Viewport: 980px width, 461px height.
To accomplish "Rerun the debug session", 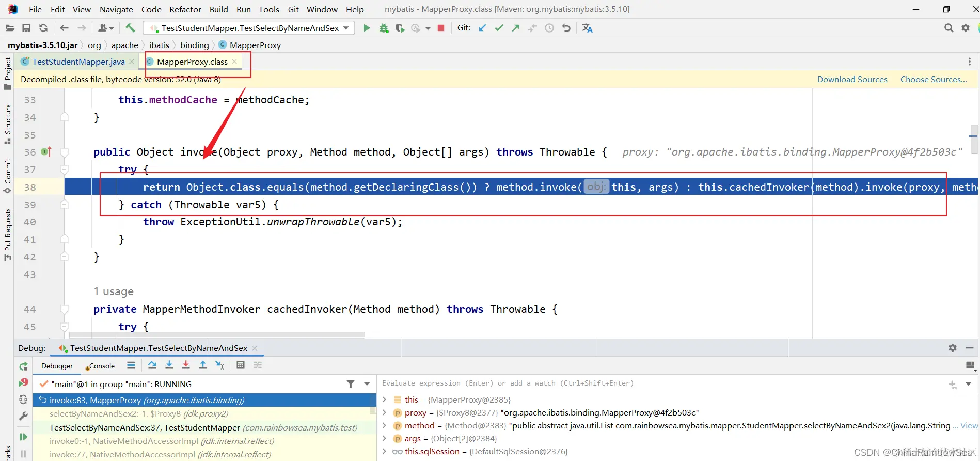I will click(x=23, y=366).
